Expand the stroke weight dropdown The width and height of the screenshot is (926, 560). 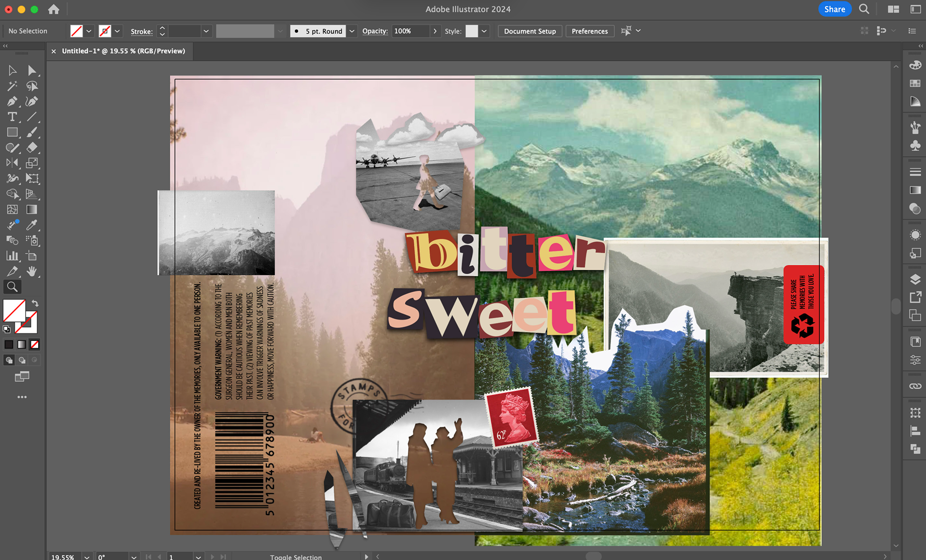point(206,31)
